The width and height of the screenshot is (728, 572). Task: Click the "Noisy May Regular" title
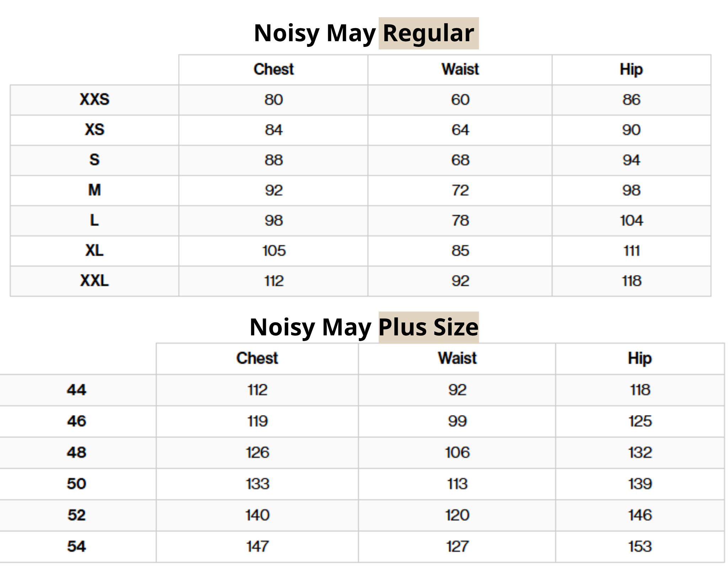coord(364,33)
